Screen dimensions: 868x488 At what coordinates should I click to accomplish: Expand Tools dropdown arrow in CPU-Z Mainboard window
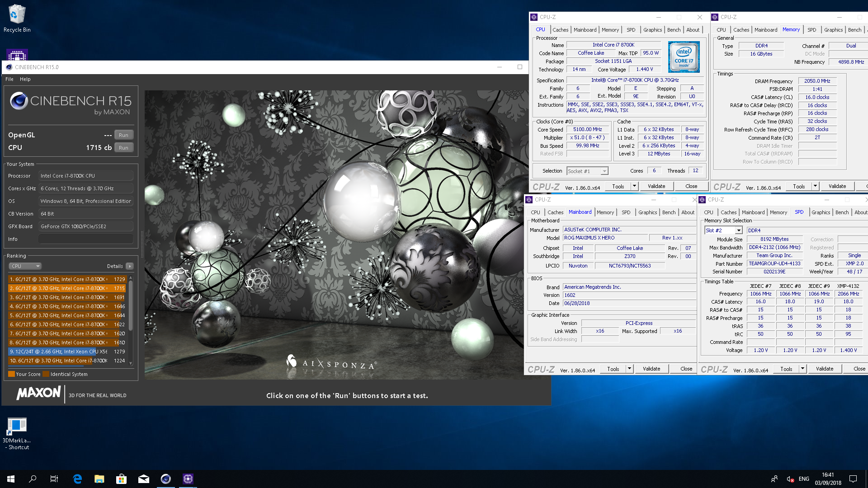pyautogui.click(x=629, y=369)
